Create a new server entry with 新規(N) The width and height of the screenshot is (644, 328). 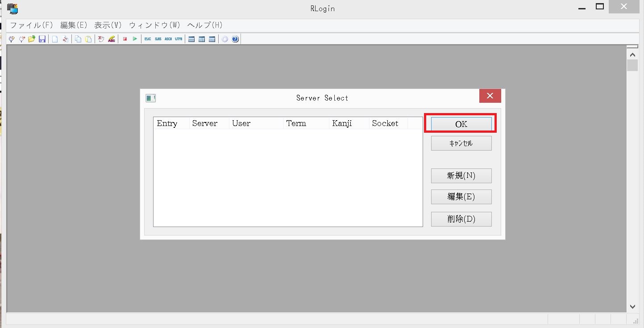point(461,176)
